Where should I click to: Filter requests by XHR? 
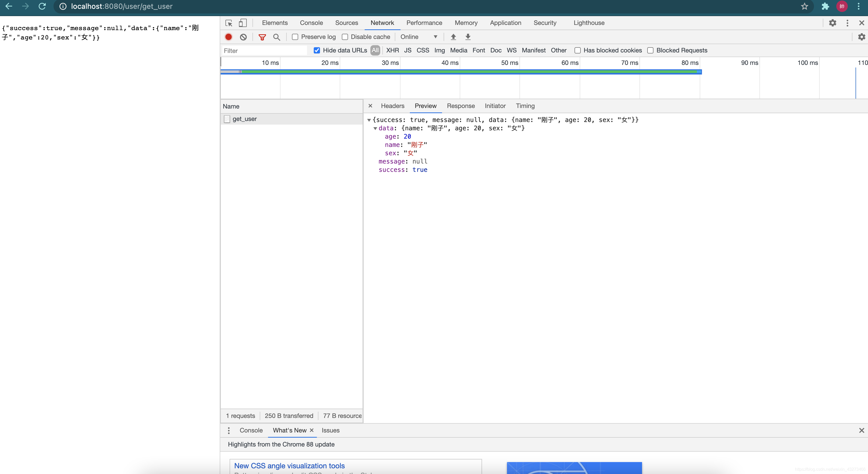[x=392, y=50]
